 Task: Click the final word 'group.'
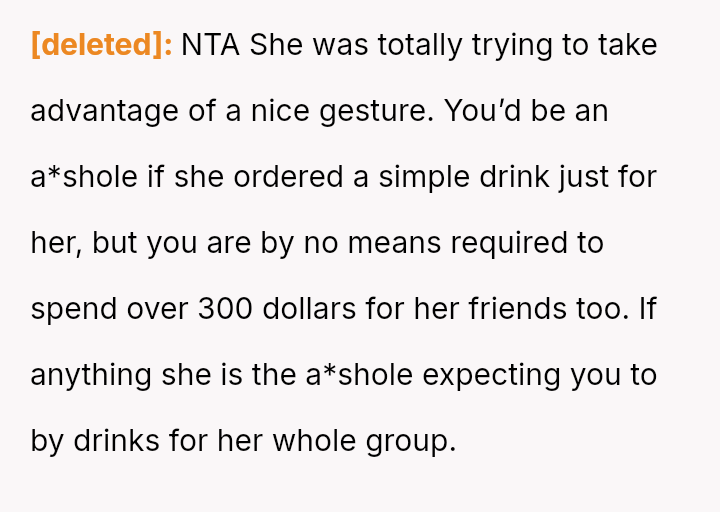412,441
